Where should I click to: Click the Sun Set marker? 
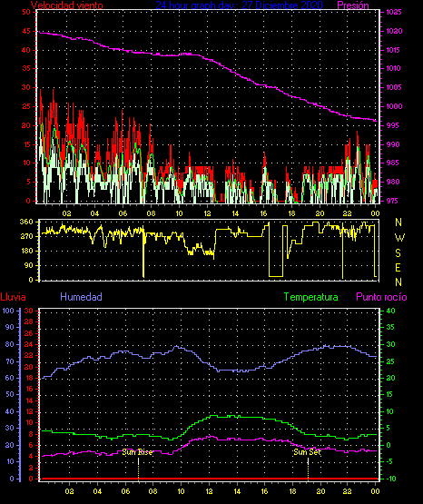click(x=307, y=452)
